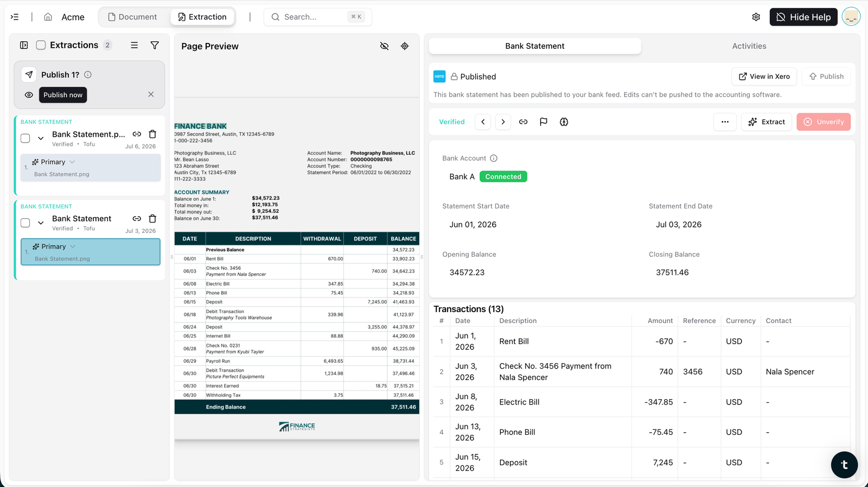Check the Jul 3 Bank Statement checkbox
This screenshot has height=487, width=868.
pos(25,223)
